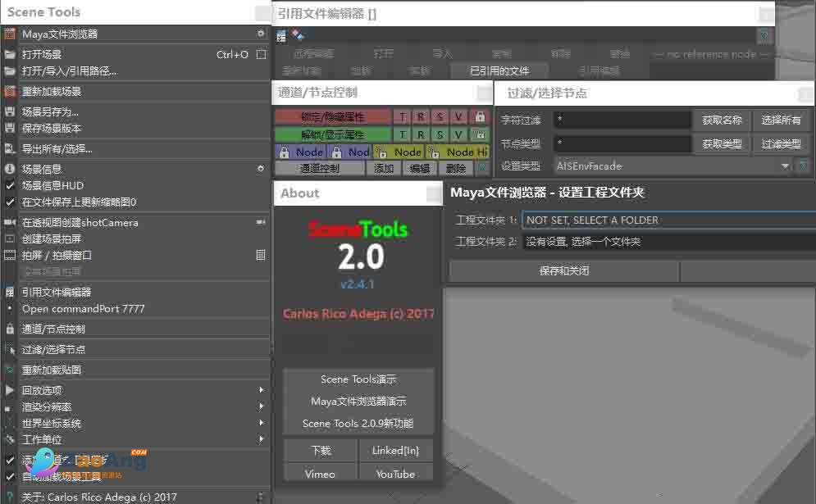Select 保存场景版本 menu item
This screenshot has height=504, width=816.
click(x=52, y=128)
